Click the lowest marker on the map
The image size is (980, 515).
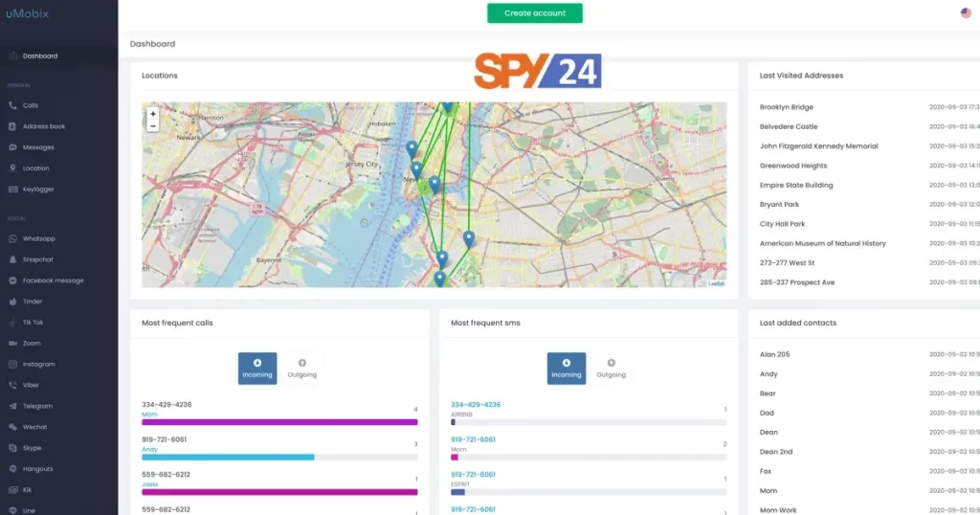click(440, 279)
